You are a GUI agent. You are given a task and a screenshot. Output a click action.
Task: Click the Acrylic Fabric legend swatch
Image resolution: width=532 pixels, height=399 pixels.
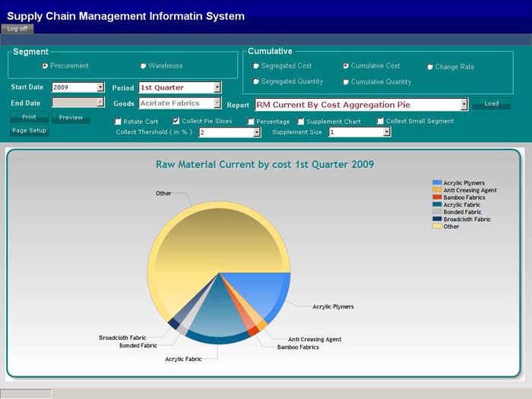coord(437,204)
